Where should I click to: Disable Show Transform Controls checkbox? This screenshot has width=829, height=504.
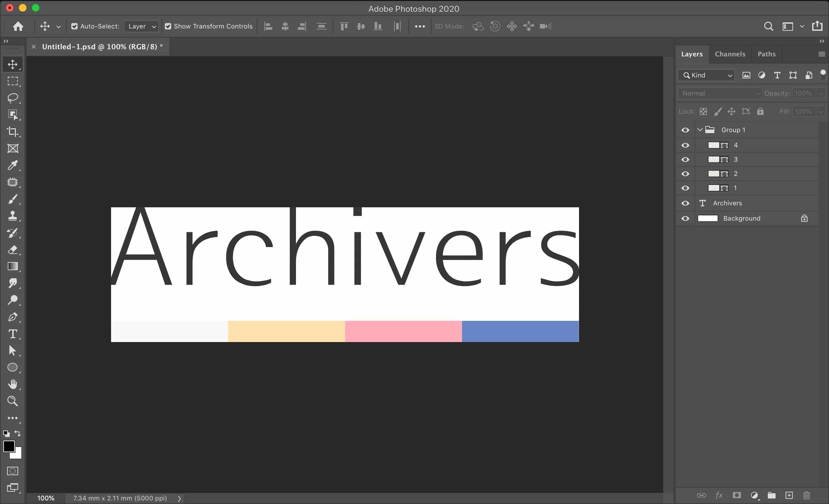[x=168, y=26]
